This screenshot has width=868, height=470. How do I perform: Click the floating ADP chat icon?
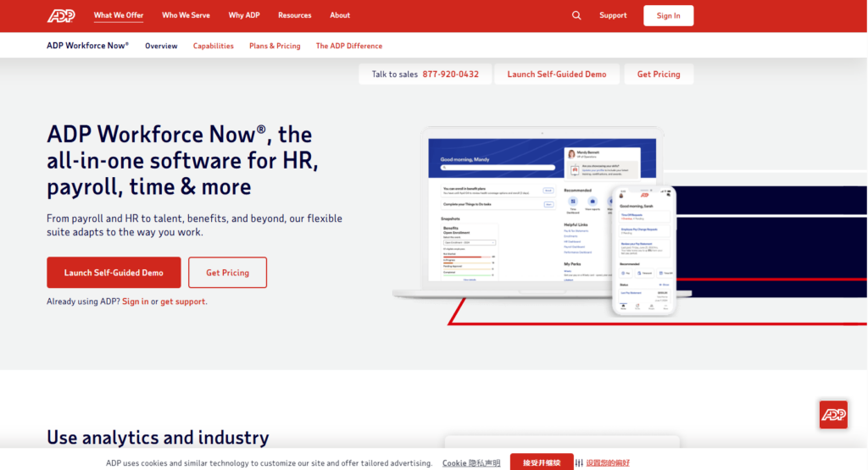(x=833, y=414)
